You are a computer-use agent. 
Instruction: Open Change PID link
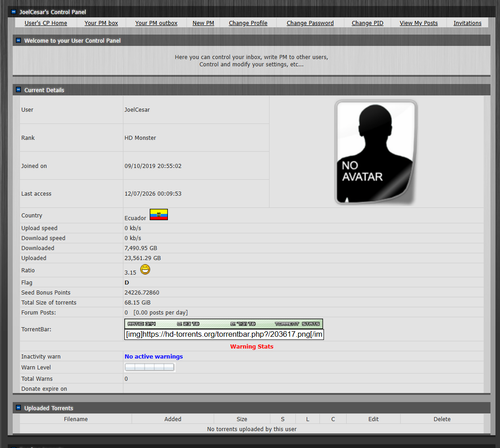[367, 23]
